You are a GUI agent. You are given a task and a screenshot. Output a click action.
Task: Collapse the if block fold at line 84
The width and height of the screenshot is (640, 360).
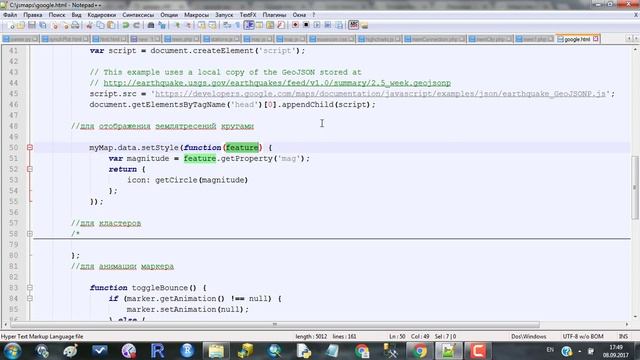tap(30, 298)
